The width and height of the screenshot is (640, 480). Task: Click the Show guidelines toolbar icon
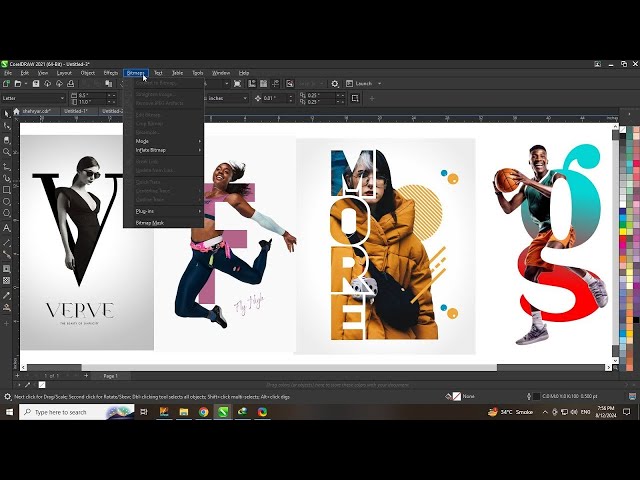click(x=276, y=84)
